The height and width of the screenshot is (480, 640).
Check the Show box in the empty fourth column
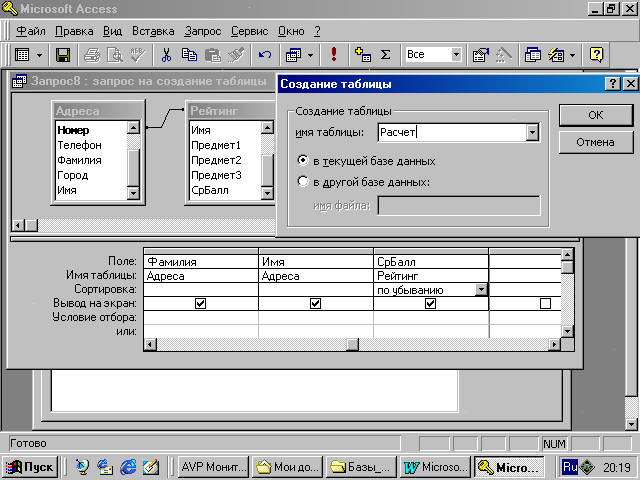[x=545, y=303]
